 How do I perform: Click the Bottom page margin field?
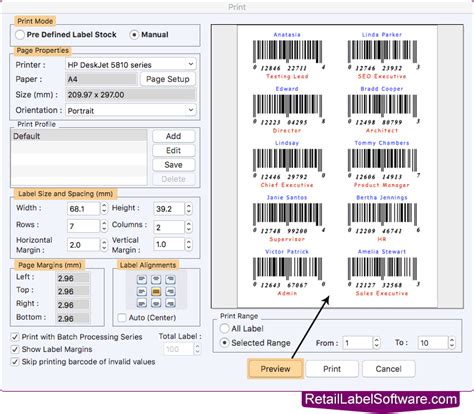point(73,318)
